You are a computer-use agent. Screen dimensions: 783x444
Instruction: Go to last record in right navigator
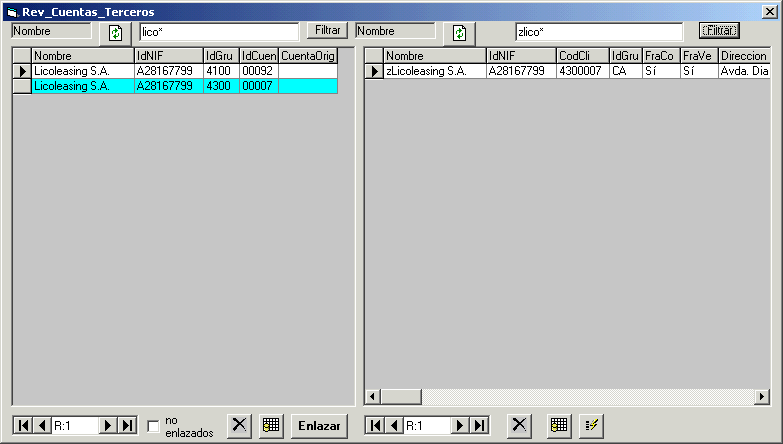tap(480, 426)
